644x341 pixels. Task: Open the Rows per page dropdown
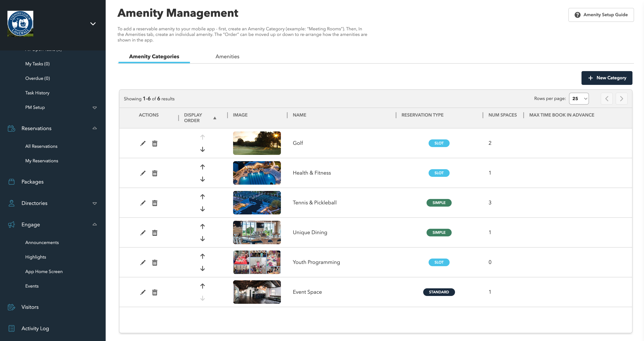579,99
